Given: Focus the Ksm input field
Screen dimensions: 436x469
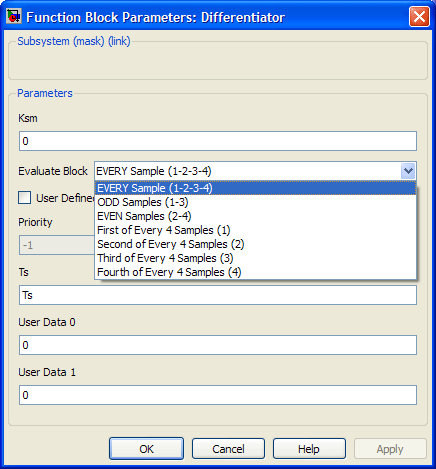Looking at the screenshot, I should click(x=218, y=141).
